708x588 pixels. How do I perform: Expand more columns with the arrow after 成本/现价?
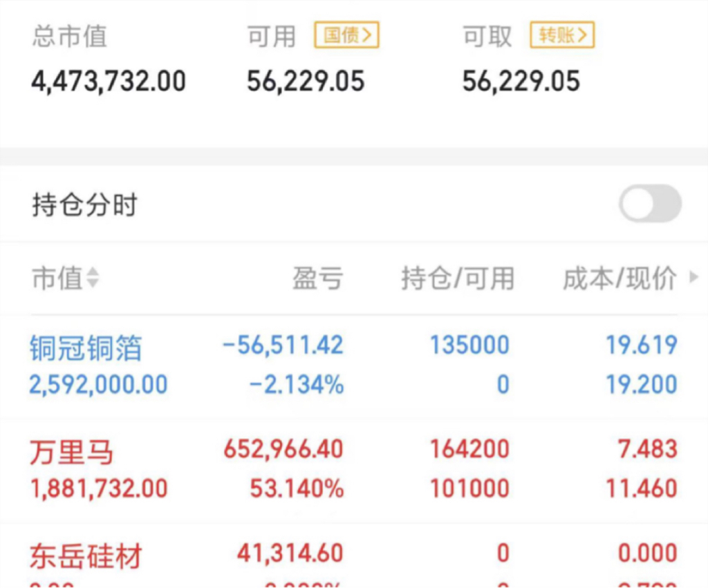(x=693, y=276)
